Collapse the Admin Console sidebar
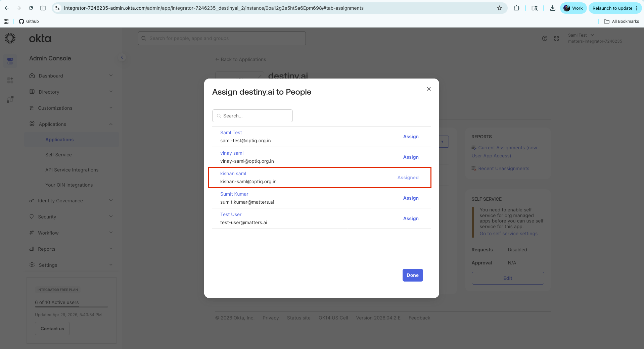 [122, 57]
